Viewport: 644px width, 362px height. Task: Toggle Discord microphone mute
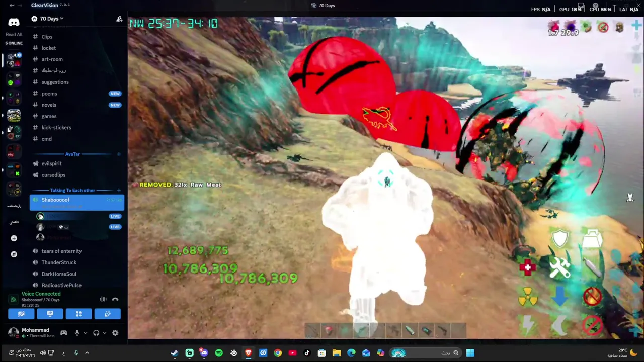point(77,333)
